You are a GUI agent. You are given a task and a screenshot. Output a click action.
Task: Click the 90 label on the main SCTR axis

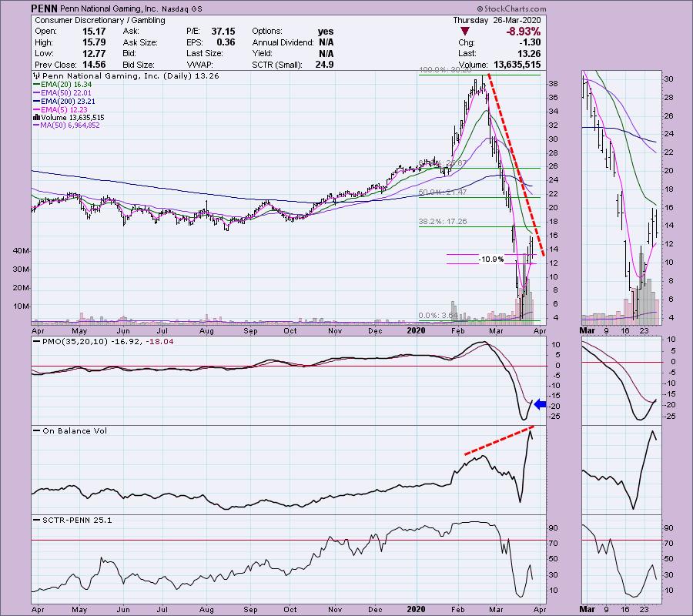click(553, 528)
